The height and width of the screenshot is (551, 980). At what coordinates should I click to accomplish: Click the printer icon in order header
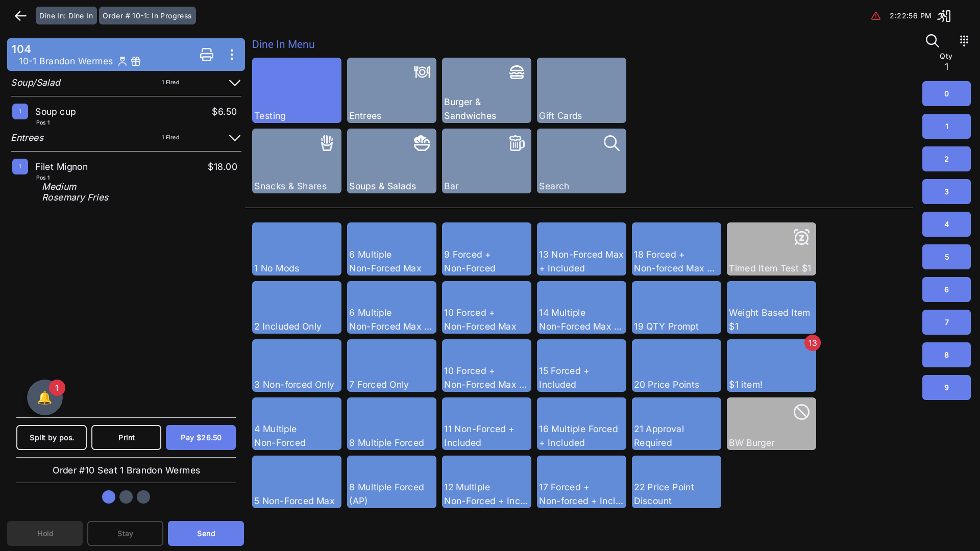click(x=207, y=55)
